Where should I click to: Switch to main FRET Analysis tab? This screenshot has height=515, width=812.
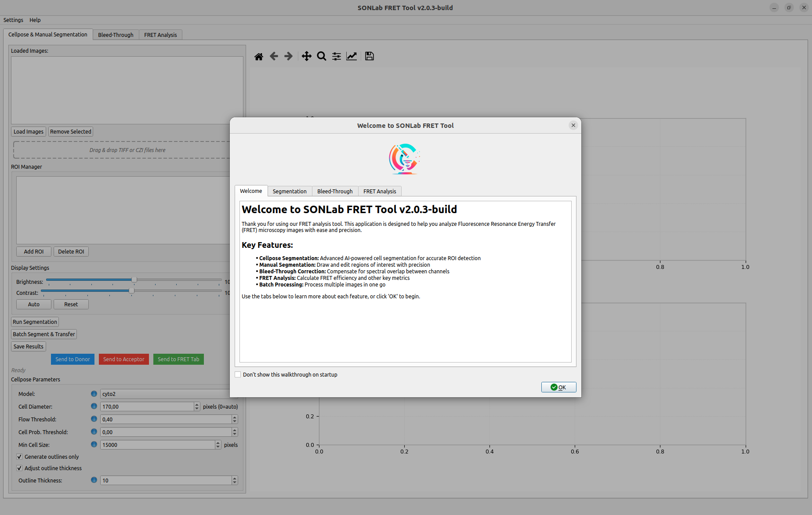tap(160, 35)
